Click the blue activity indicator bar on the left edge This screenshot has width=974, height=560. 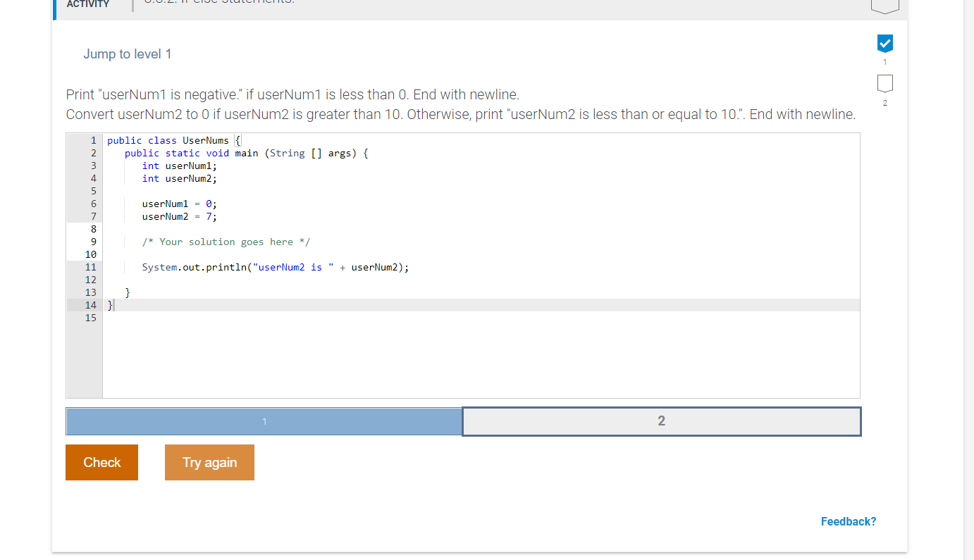click(53, 8)
